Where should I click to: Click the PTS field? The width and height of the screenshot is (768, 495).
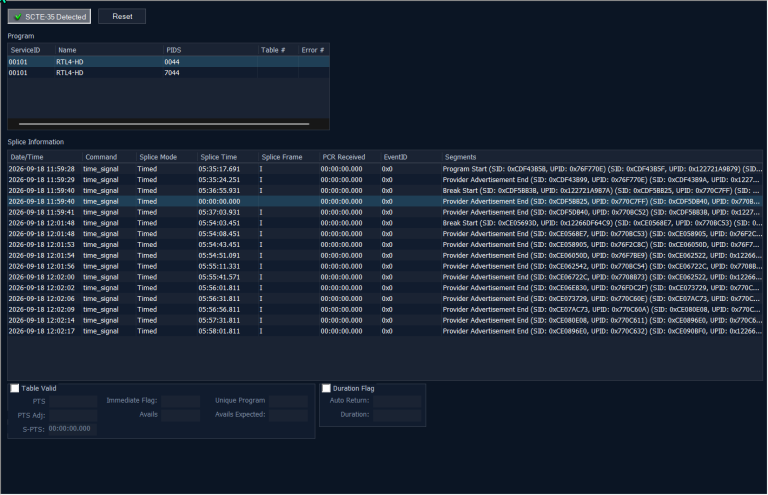pyautogui.click(x=72, y=401)
